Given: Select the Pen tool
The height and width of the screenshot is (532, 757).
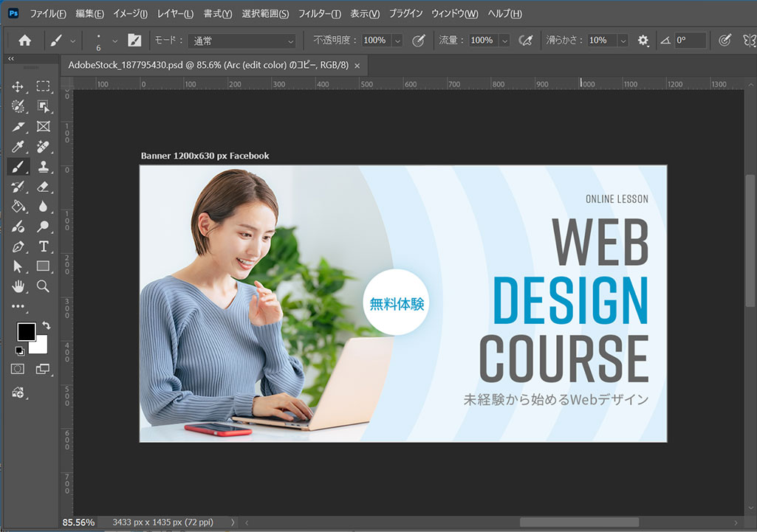Looking at the screenshot, I should point(18,246).
